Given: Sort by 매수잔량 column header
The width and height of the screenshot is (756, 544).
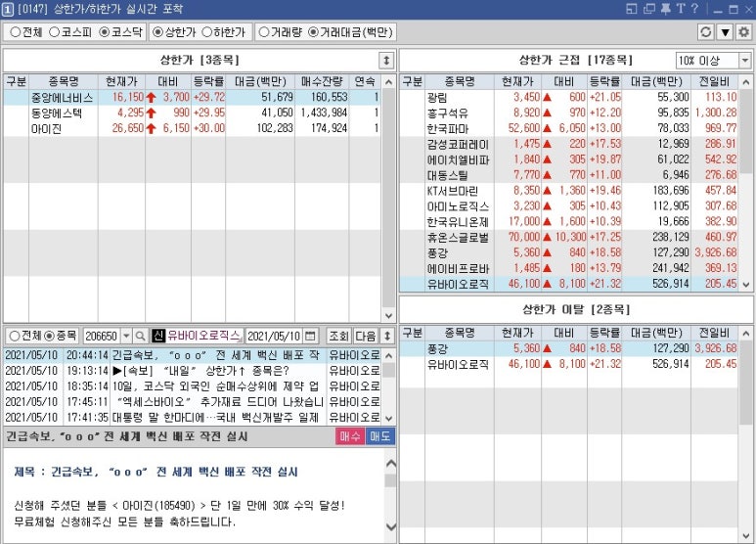Looking at the screenshot, I should (322, 81).
